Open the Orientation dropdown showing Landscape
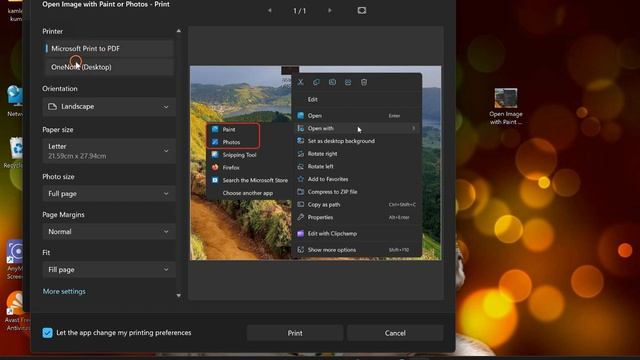 click(x=109, y=107)
